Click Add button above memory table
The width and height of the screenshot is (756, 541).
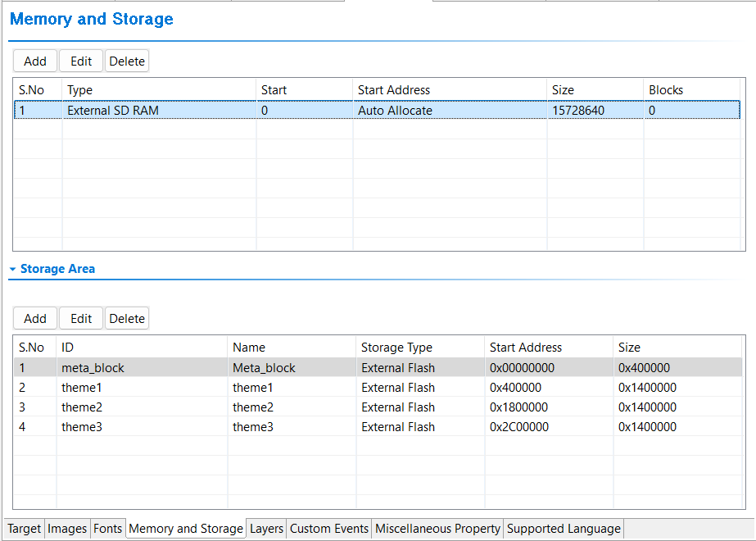(35, 61)
